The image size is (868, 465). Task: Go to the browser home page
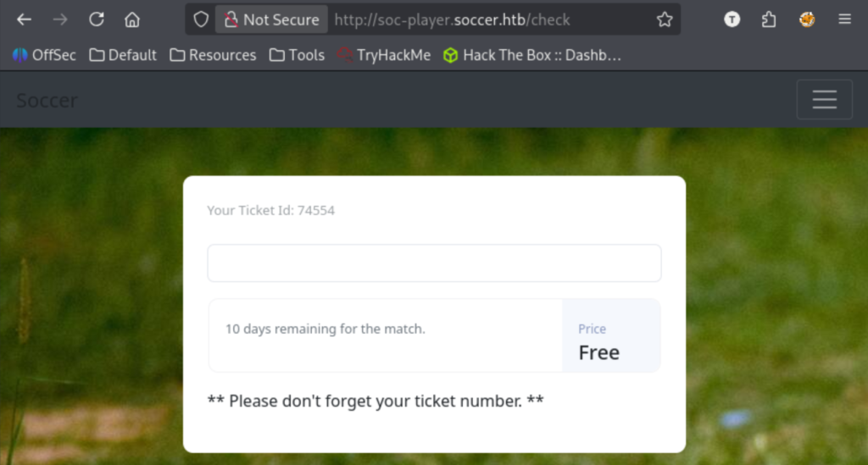click(132, 19)
